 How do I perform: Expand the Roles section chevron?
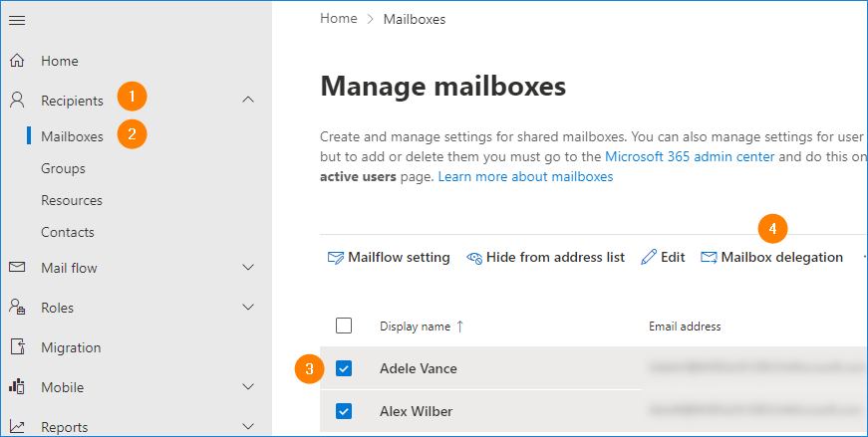(248, 308)
